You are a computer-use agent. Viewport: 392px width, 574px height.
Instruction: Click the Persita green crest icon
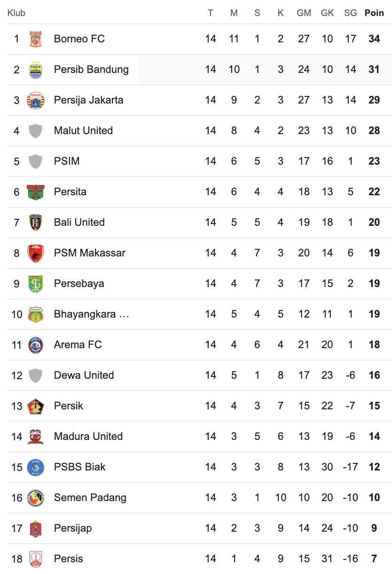pyautogui.click(x=35, y=192)
